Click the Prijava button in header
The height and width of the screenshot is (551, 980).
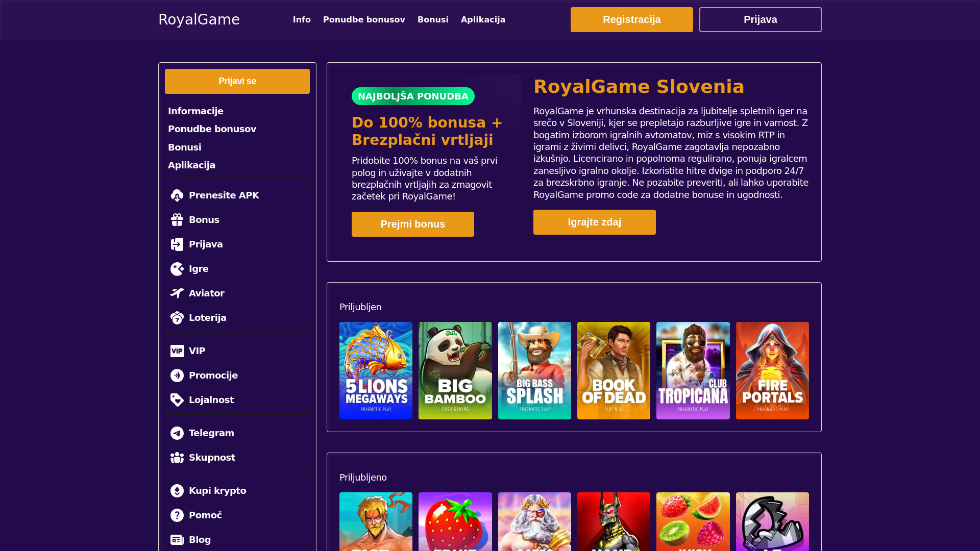(761, 19)
